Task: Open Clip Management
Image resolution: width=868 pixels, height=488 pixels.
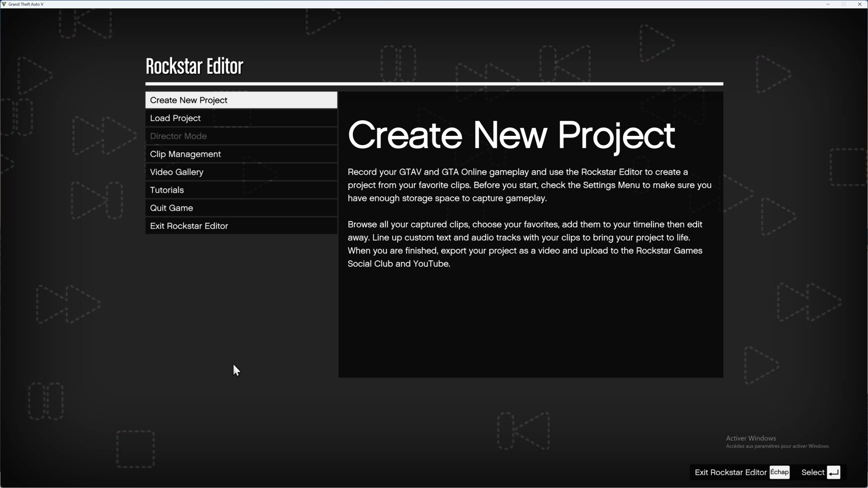Action: (x=241, y=154)
